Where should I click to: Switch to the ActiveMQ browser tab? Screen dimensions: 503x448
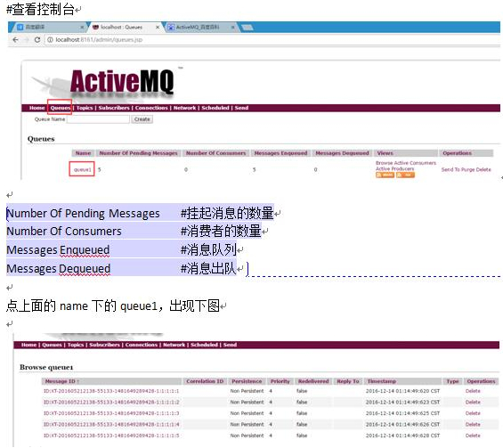[x=198, y=28]
